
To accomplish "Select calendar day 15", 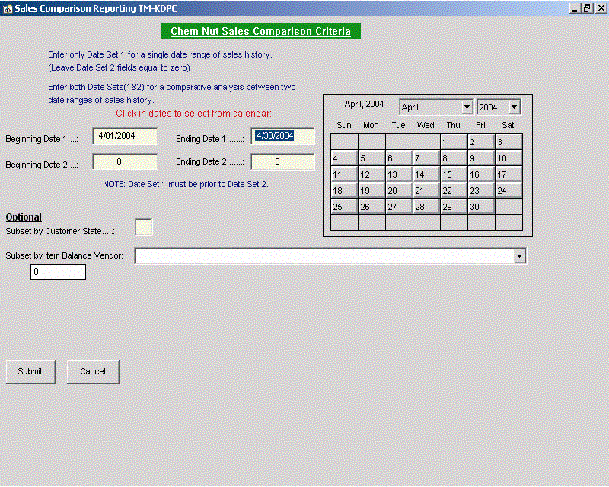I will (454, 174).
